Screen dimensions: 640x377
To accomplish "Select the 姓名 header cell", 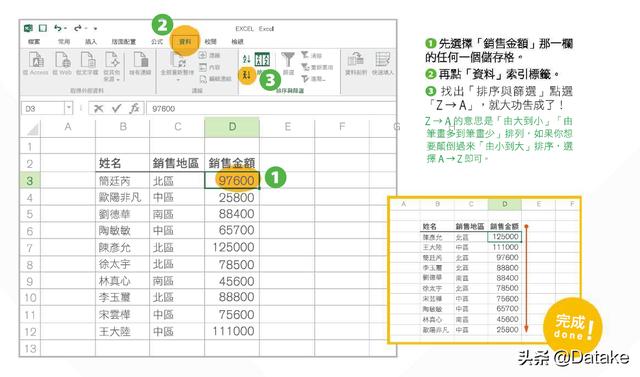I will coord(122,163).
